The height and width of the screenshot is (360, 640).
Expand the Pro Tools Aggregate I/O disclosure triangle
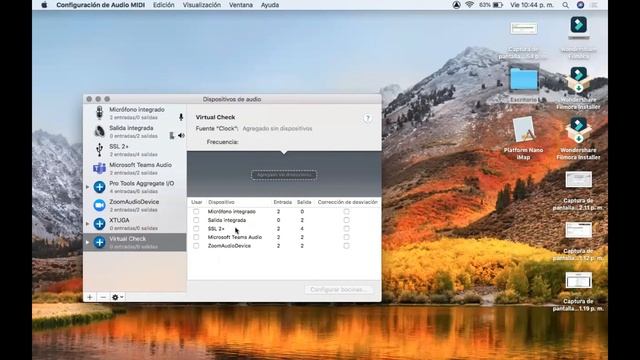87,187
